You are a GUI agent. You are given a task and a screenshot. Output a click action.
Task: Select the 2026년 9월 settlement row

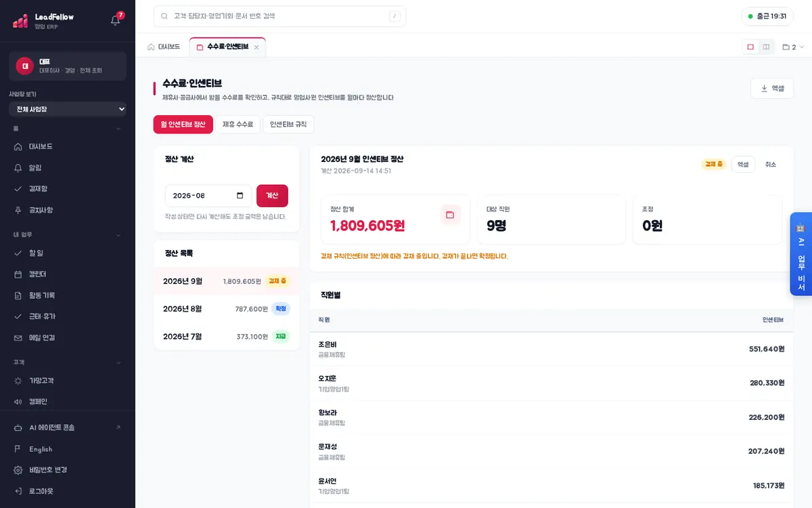(227, 280)
